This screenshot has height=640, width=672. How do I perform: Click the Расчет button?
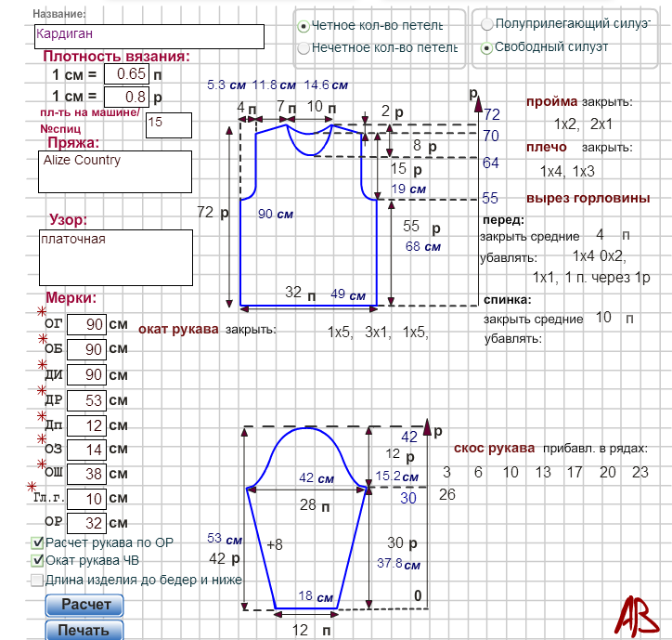84,605
